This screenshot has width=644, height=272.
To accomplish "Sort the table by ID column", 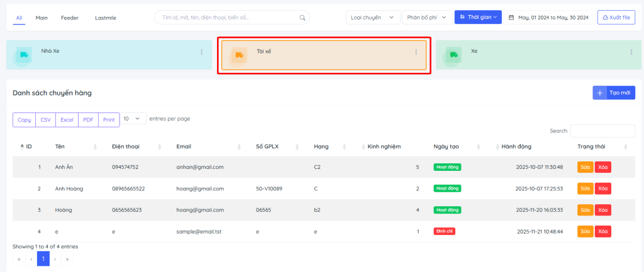I will pyautogui.click(x=26, y=146).
